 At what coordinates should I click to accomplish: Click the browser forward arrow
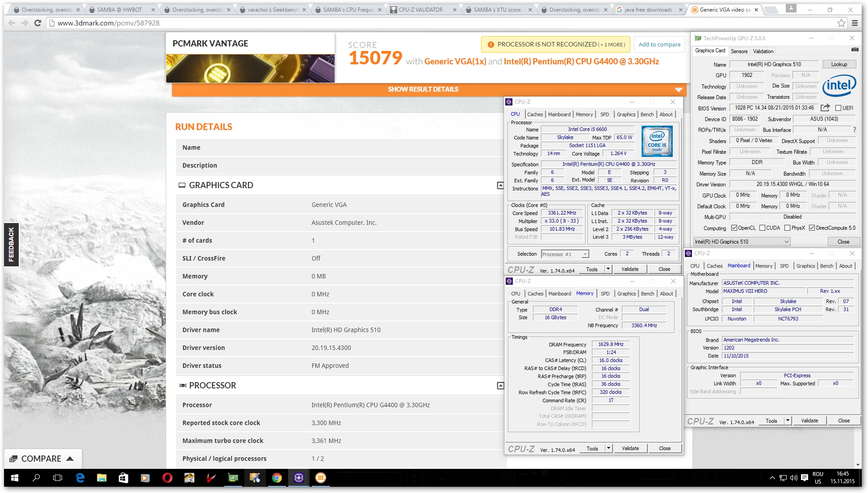[25, 23]
